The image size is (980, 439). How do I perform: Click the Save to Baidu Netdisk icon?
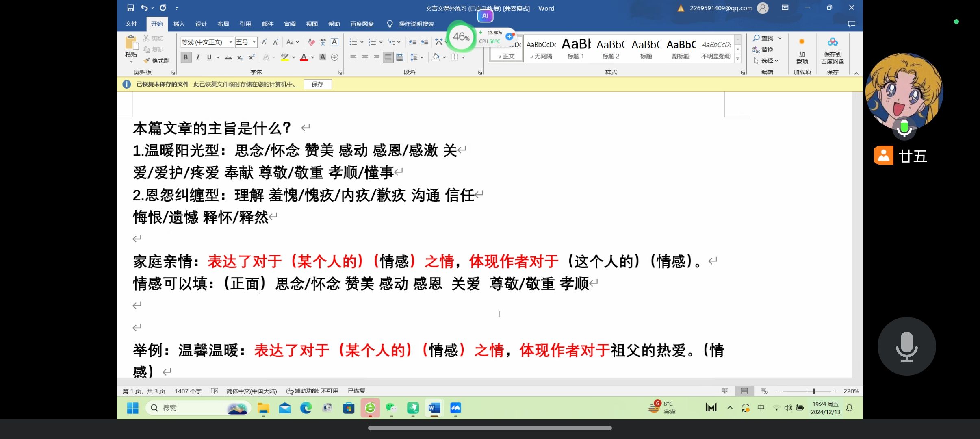click(x=832, y=42)
